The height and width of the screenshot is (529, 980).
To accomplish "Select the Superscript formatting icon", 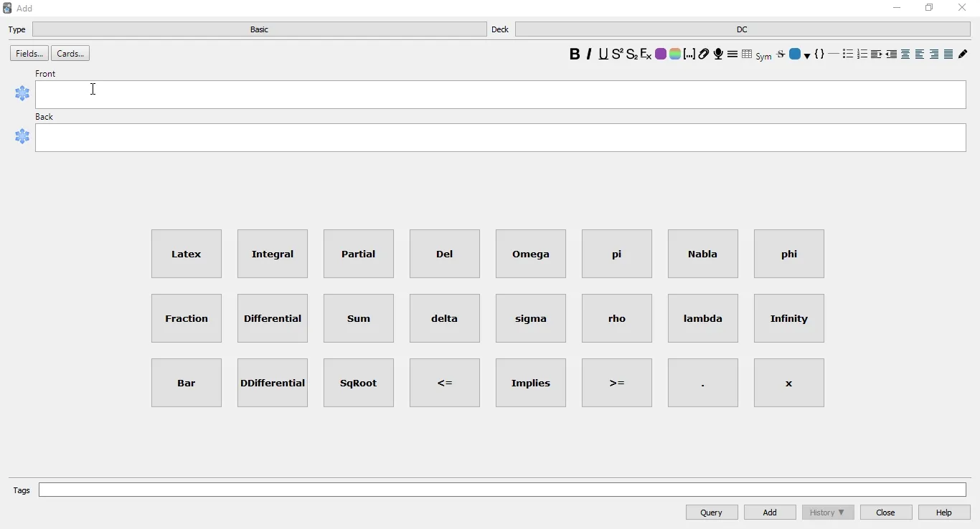I will [618, 54].
